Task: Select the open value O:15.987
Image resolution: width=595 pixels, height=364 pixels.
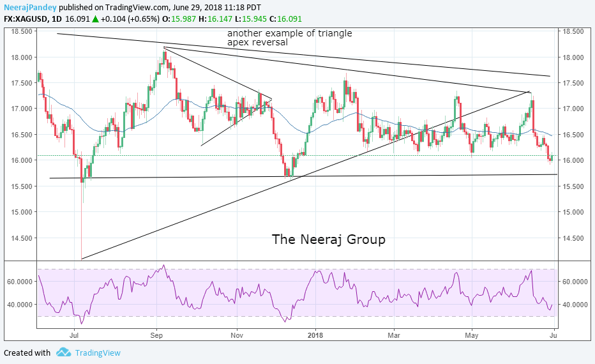Action: pos(180,19)
